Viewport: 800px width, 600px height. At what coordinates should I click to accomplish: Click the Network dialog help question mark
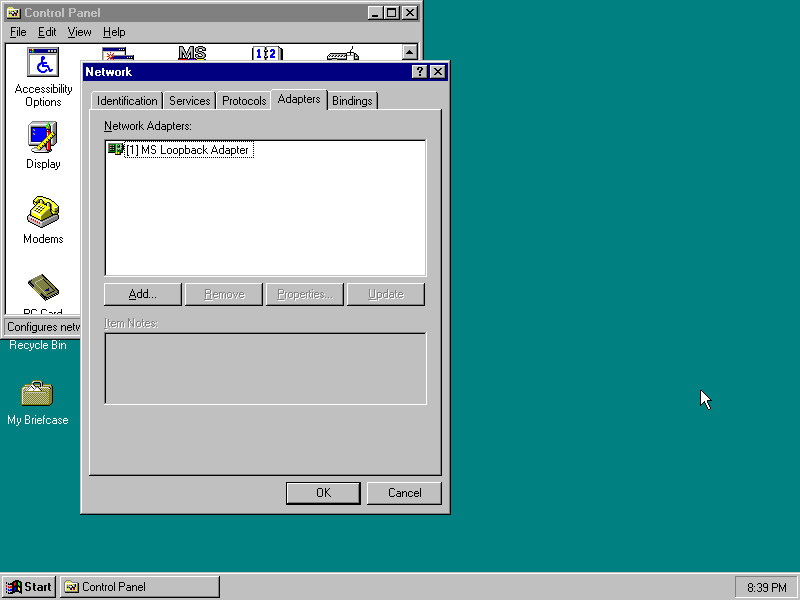pos(419,72)
